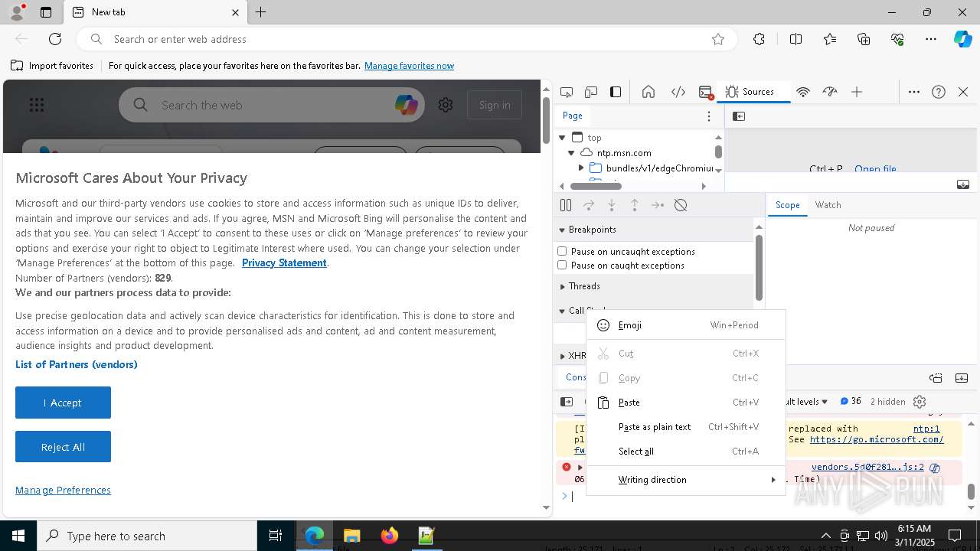Click the Copilot sidebar icon in Edge toolbar
Viewport: 980px width, 551px height.
coord(963,39)
